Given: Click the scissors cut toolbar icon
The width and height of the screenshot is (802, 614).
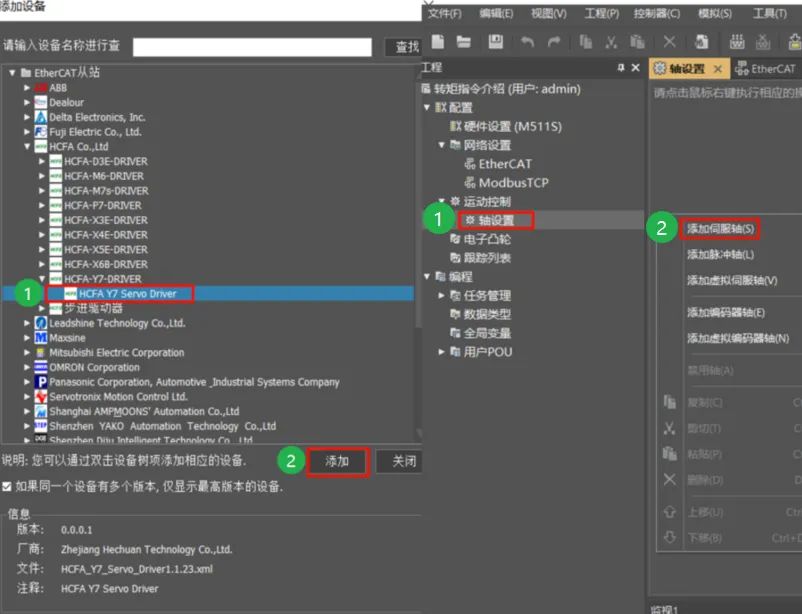Looking at the screenshot, I should tap(611, 42).
